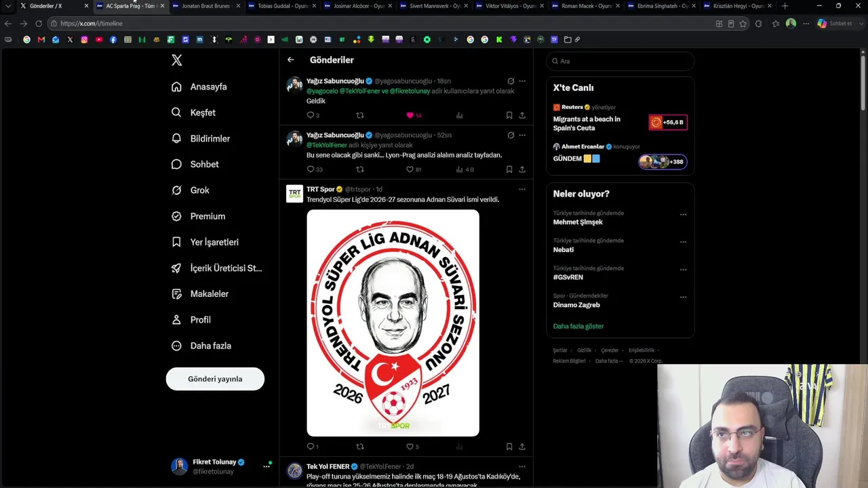Switch to the Roman Macek tab
The width and height of the screenshot is (868, 488).
[585, 6]
